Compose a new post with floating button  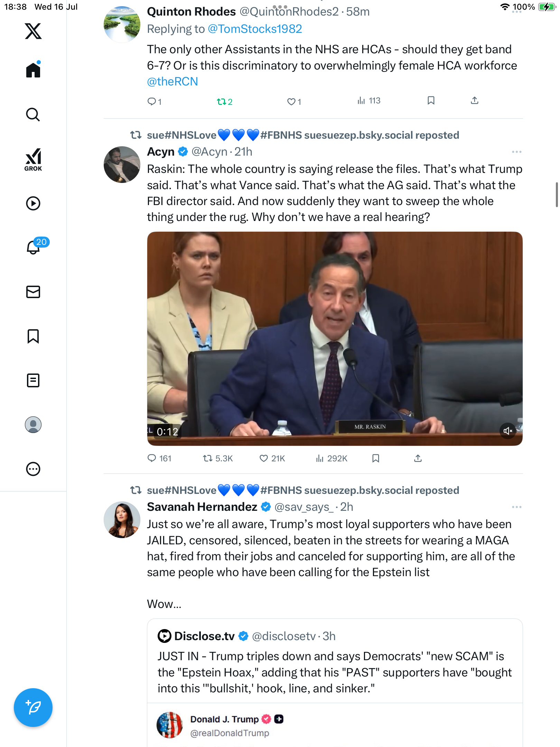(x=33, y=708)
